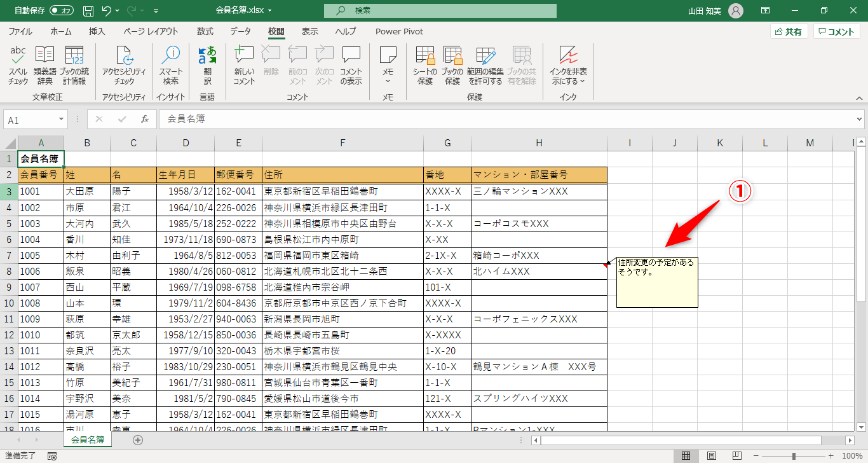The image size is (868, 463).
Task: Click the select all corner triangle
Action: 9,143
